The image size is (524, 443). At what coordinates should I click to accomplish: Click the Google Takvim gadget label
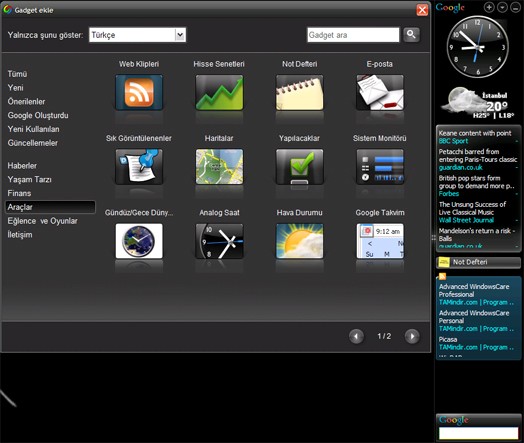380,212
